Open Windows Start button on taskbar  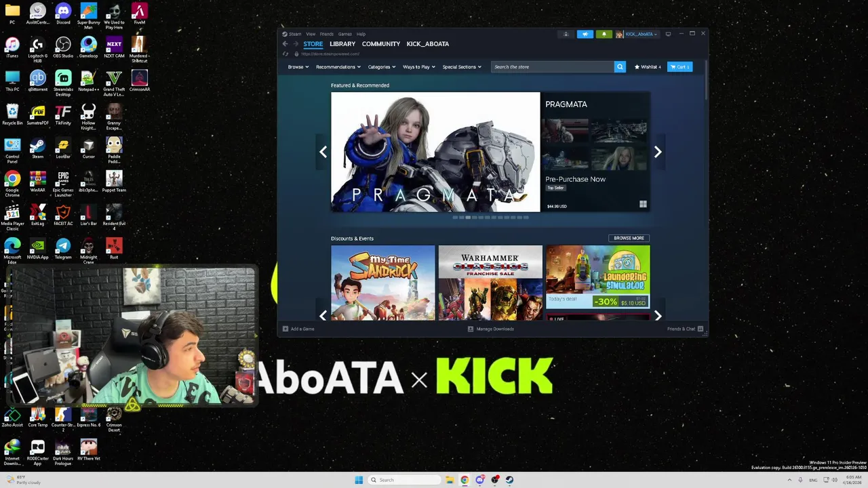click(359, 480)
